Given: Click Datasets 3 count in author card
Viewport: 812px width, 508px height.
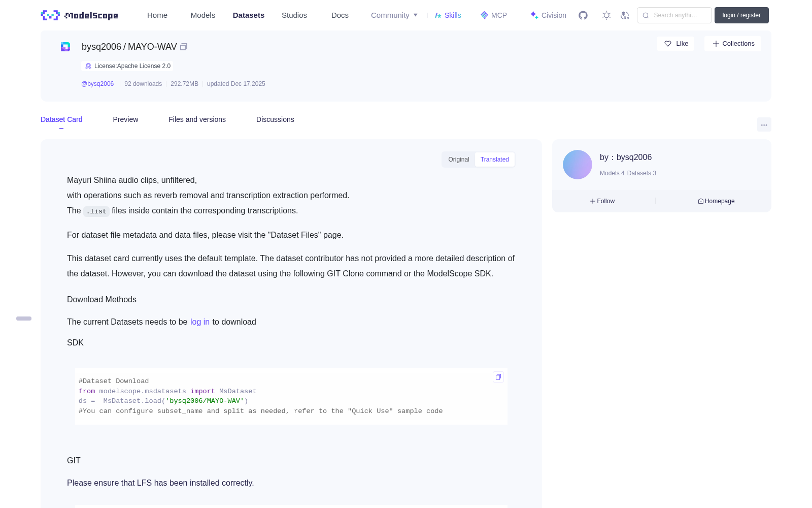Looking at the screenshot, I should point(641,173).
